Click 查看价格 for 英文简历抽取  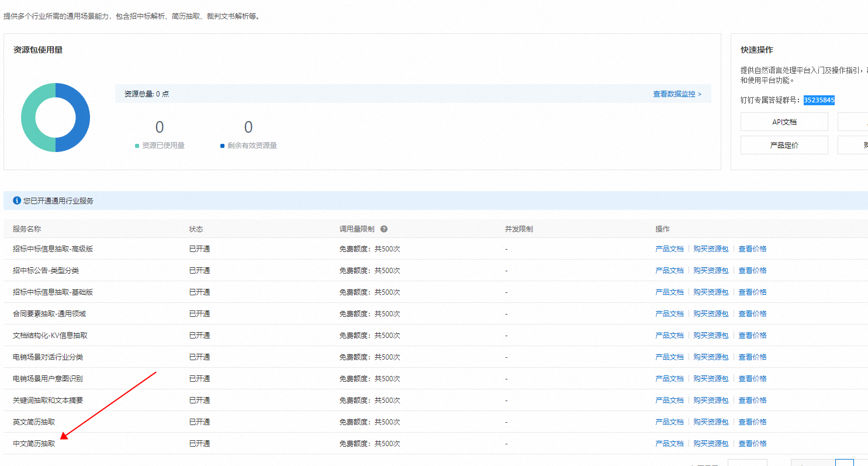pos(752,422)
